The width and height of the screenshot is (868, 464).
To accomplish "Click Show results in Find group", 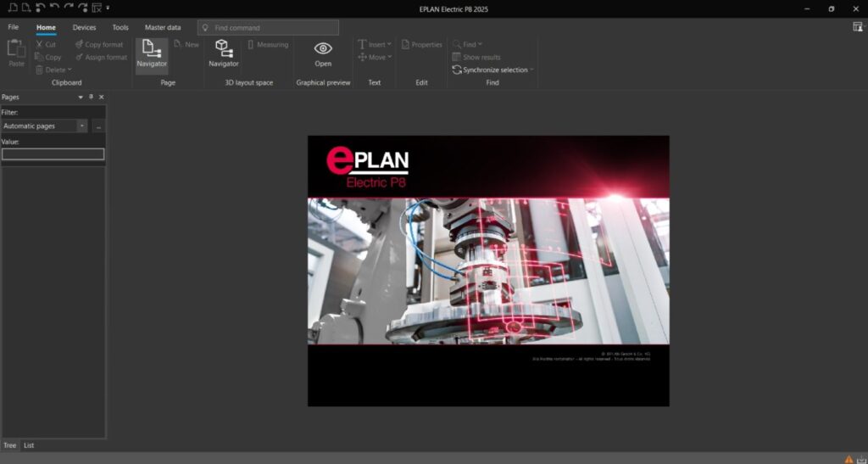I will click(476, 57).
